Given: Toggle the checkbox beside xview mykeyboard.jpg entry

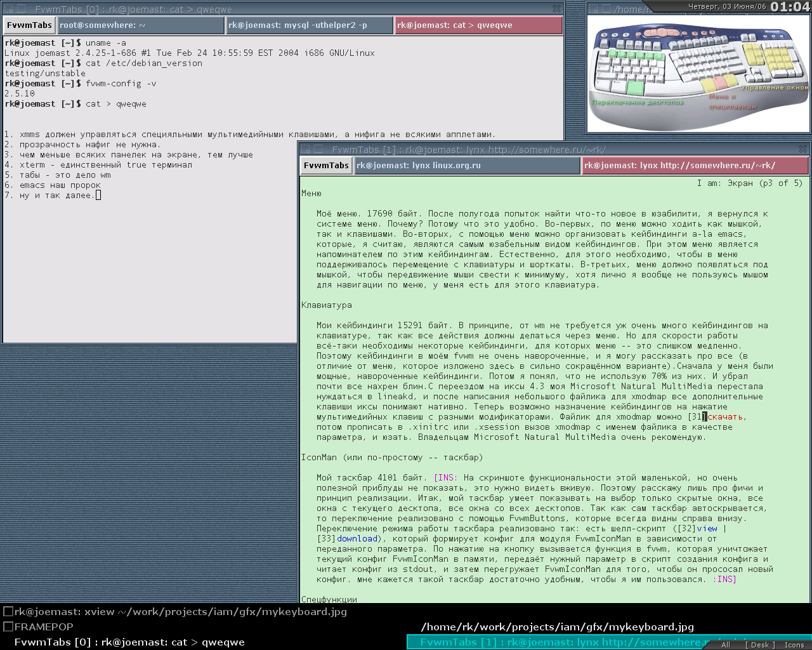Looking at the screenshot, I should 8,612.
